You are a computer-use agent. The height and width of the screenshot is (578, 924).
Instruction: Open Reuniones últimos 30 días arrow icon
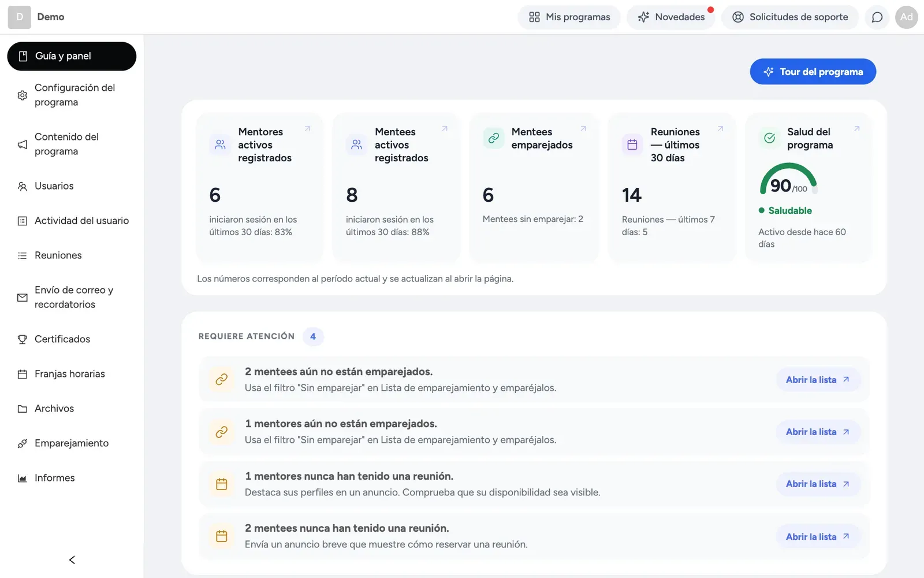coord(720,129)
